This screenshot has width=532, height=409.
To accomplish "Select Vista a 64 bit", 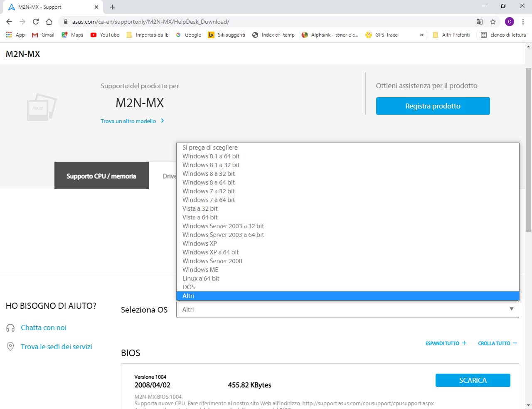I will [x=347, y=217].
